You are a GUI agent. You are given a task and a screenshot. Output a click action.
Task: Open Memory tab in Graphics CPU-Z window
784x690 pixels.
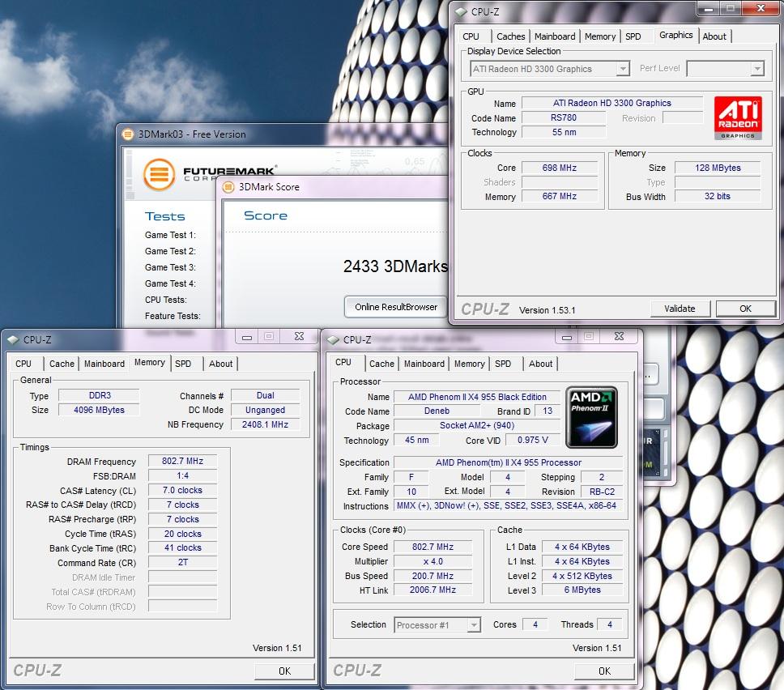pos(600,36)
